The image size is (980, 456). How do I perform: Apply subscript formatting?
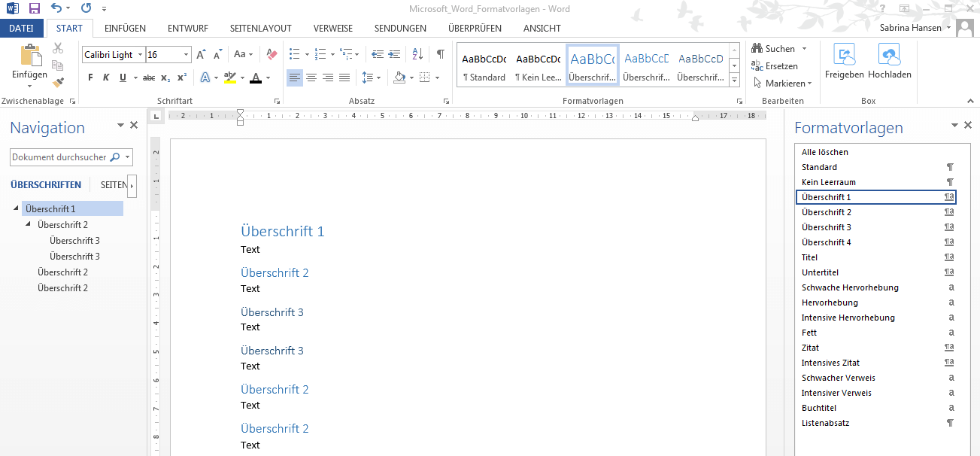pyautogui.click(x=166, y=78)
